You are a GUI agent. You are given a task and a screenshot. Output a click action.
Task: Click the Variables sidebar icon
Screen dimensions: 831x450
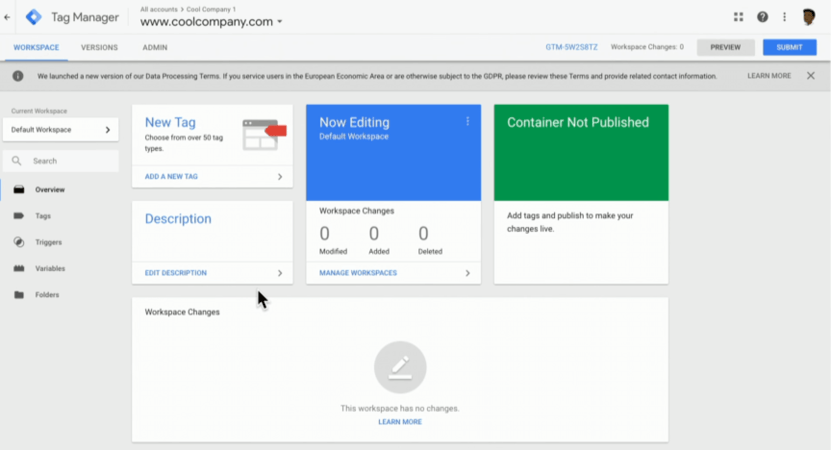point(19,268)
